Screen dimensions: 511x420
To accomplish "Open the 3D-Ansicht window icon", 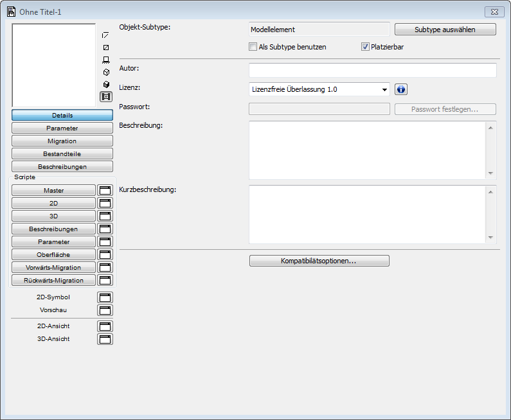I will (x=105, y=339).
